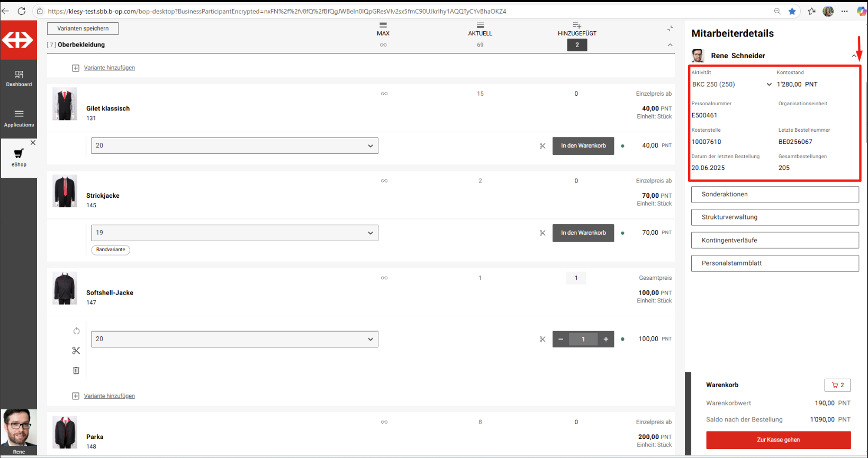Increase Softshell-Jacke quantity with plus

606,339
